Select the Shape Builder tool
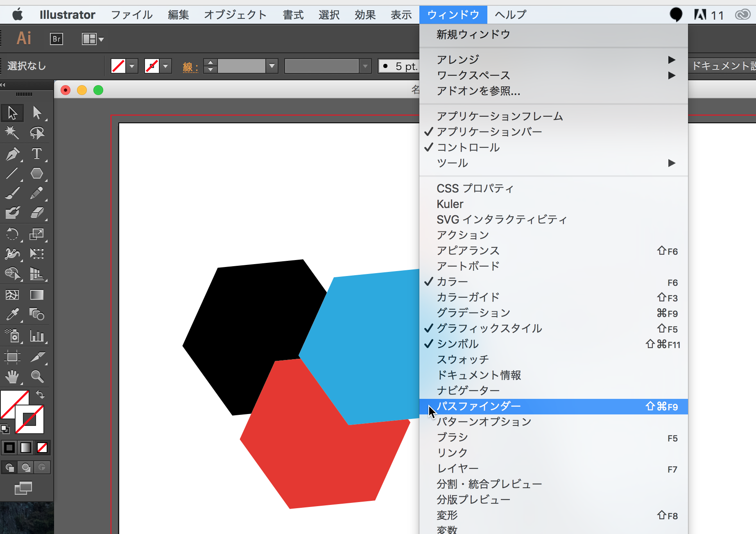The width and height of the screenshot is (756, 534). (x=12, y=274)
